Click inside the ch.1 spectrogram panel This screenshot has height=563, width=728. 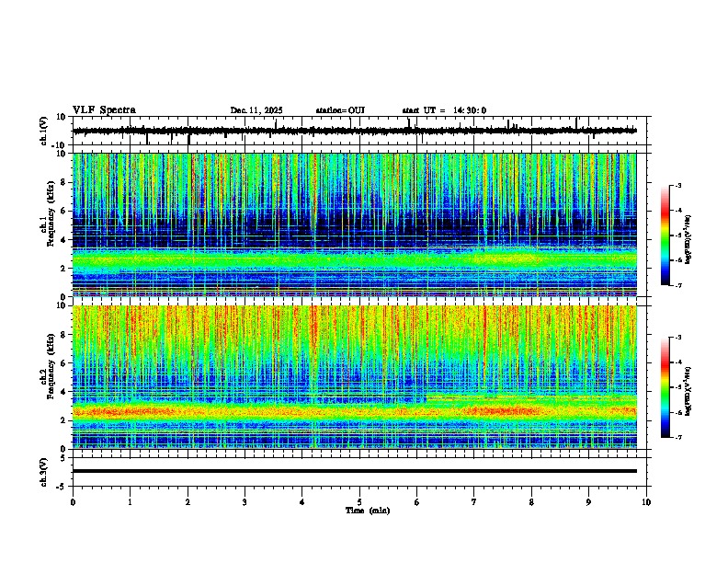coord(354,224)
